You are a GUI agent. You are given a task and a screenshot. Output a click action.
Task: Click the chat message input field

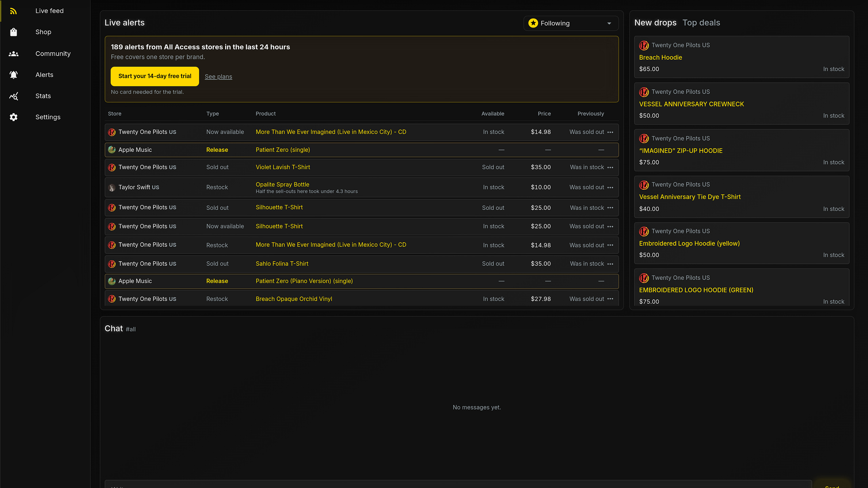coord(458,484)
